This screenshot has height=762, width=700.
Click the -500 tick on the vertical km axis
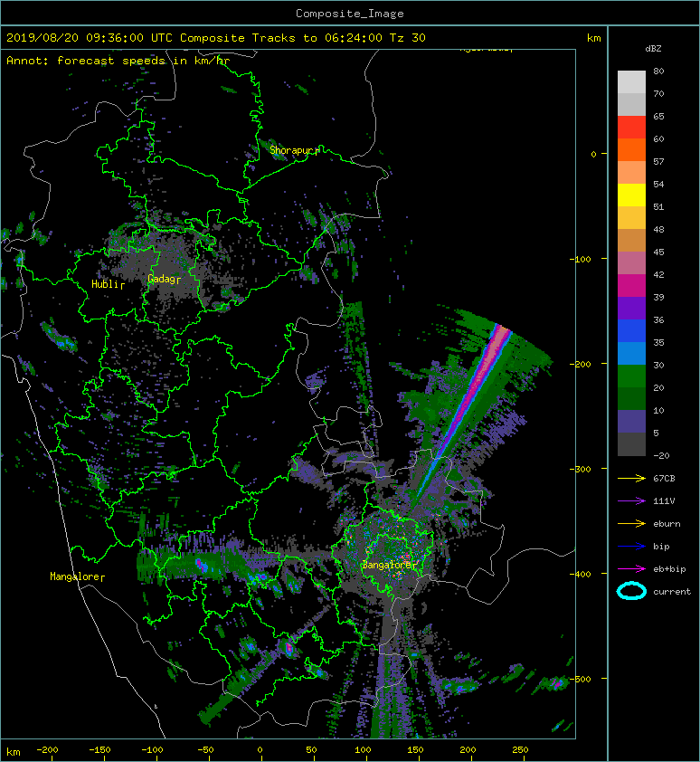[581, 679]
